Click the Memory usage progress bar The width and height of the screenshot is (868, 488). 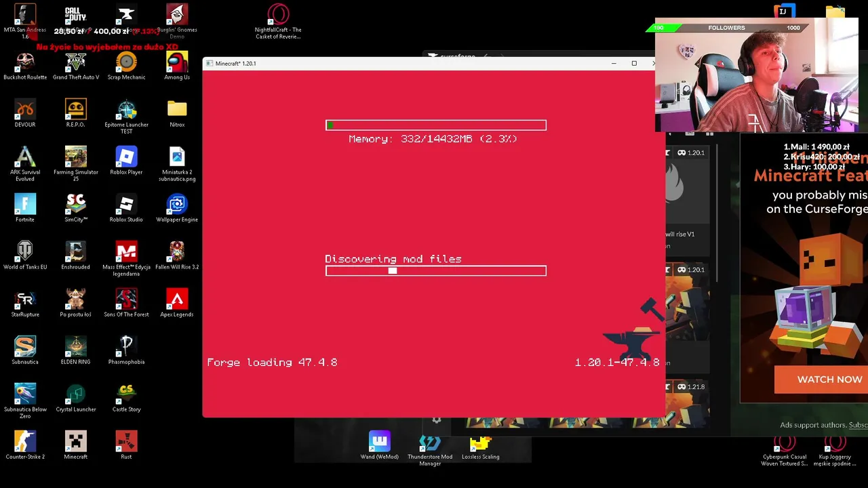(x=436, y=125)
